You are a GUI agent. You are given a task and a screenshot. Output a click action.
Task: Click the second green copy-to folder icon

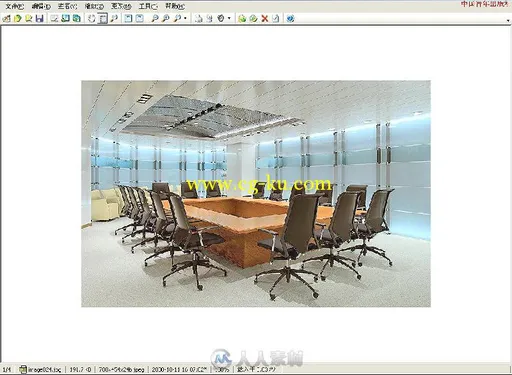pos(253,19)
